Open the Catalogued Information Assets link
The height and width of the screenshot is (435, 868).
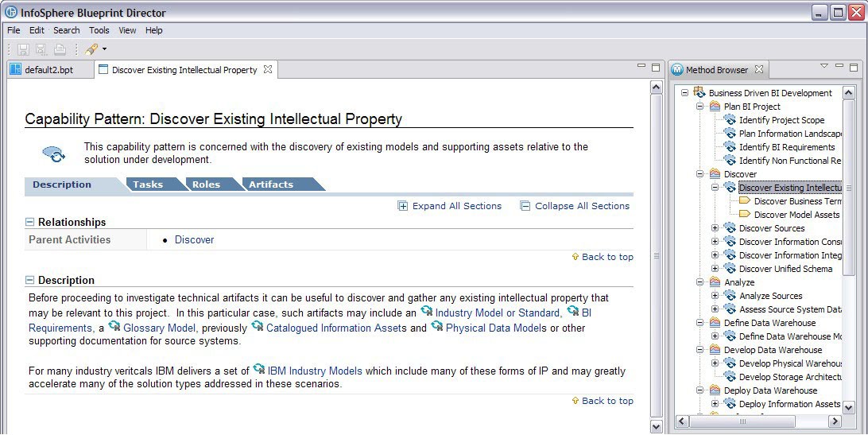click(336, 328)
